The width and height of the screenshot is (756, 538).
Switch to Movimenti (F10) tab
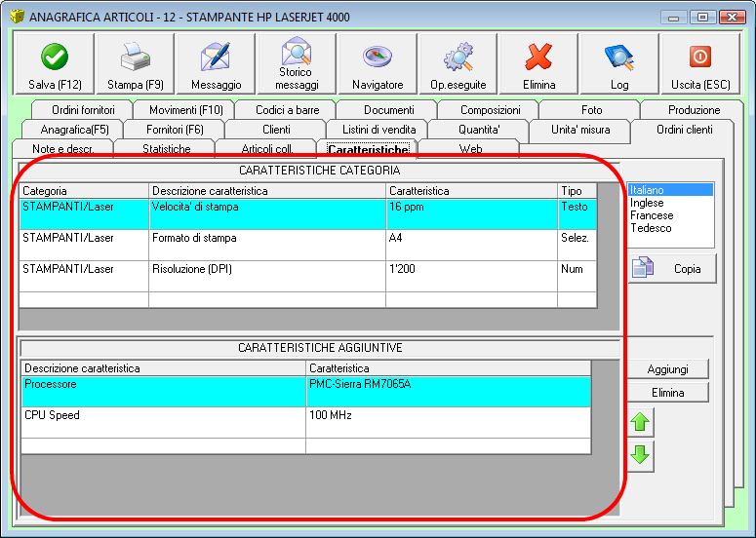coord(185,110)
